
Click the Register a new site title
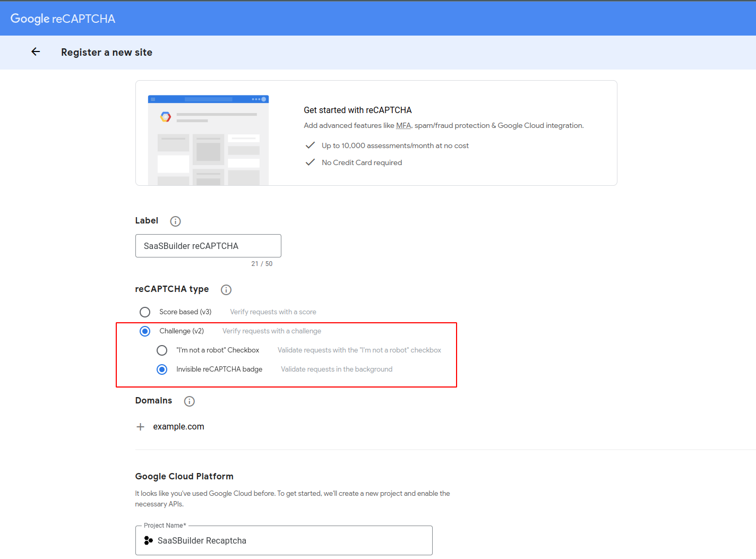(107, 52)
